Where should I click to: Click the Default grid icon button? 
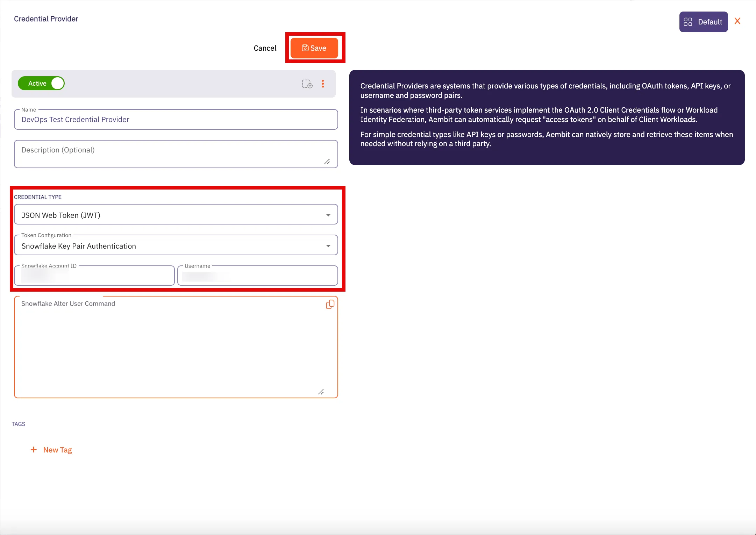click(703, 22)
